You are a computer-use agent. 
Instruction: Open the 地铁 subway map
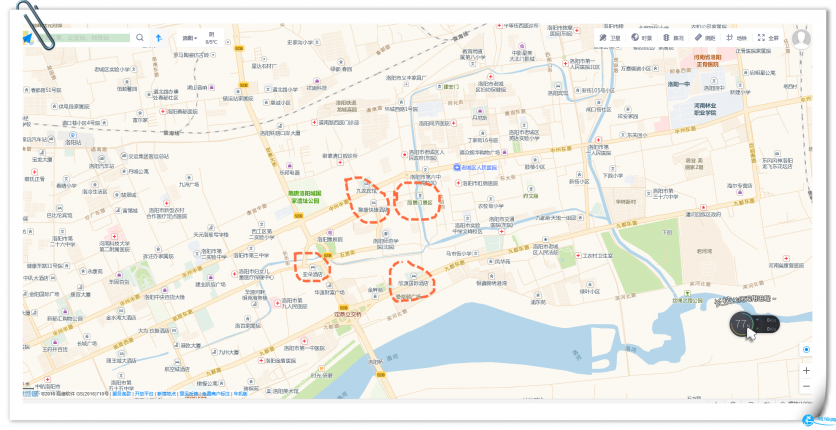click(x=736, y=38)
